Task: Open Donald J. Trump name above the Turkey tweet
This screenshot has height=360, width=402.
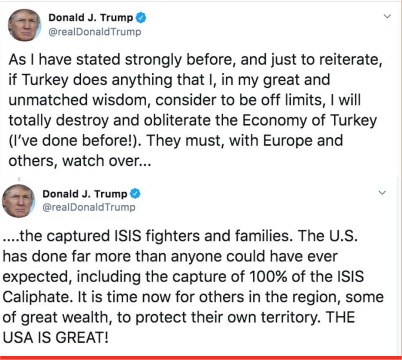Action: 91,18
